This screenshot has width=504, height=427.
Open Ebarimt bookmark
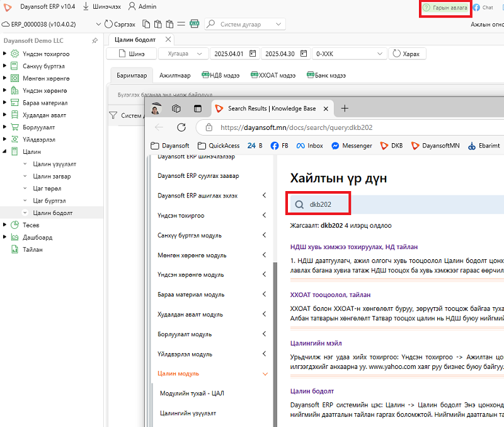pyautogui.click(x=484, y=146)
